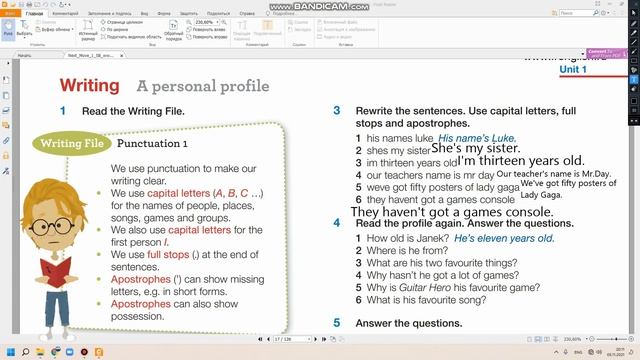Click page number field 17 / 128
The width and height of the screenshot is (640, 360).
[x=292, y=339]
